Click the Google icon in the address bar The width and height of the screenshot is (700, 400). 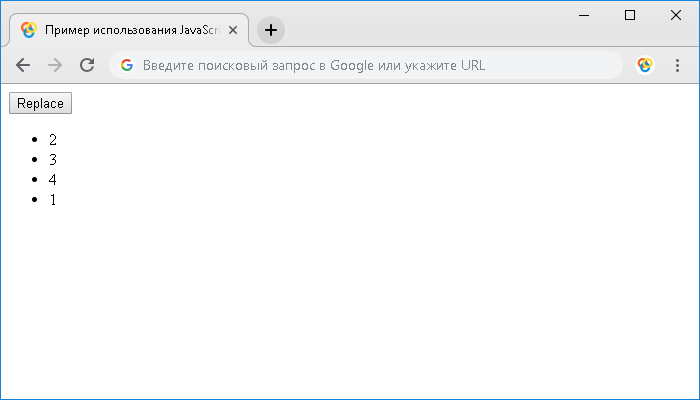coord(127,65)
